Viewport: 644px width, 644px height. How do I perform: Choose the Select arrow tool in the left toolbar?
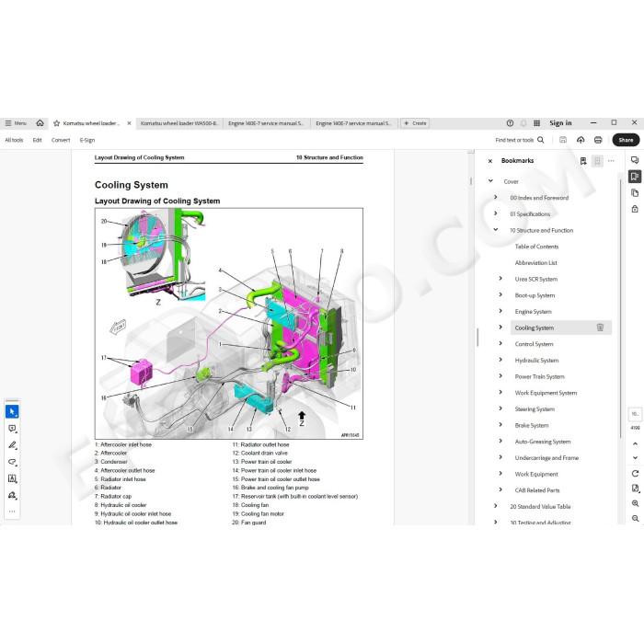click(12, 411)
